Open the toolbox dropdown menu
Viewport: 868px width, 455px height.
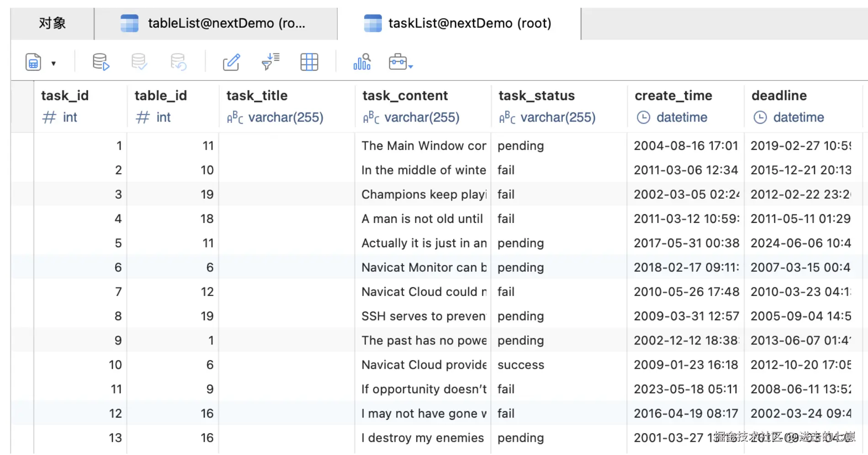point(401,62)
